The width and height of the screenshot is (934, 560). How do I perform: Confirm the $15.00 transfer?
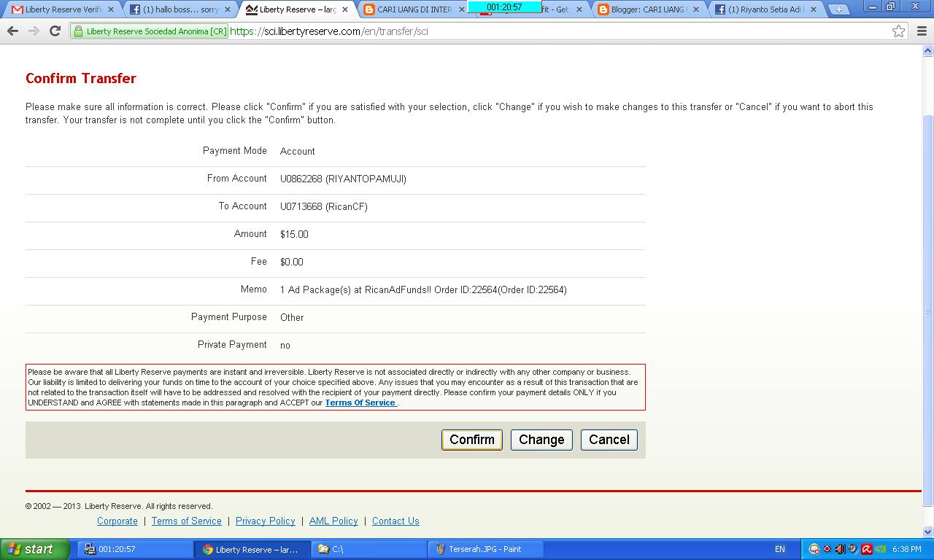point(472,440)
